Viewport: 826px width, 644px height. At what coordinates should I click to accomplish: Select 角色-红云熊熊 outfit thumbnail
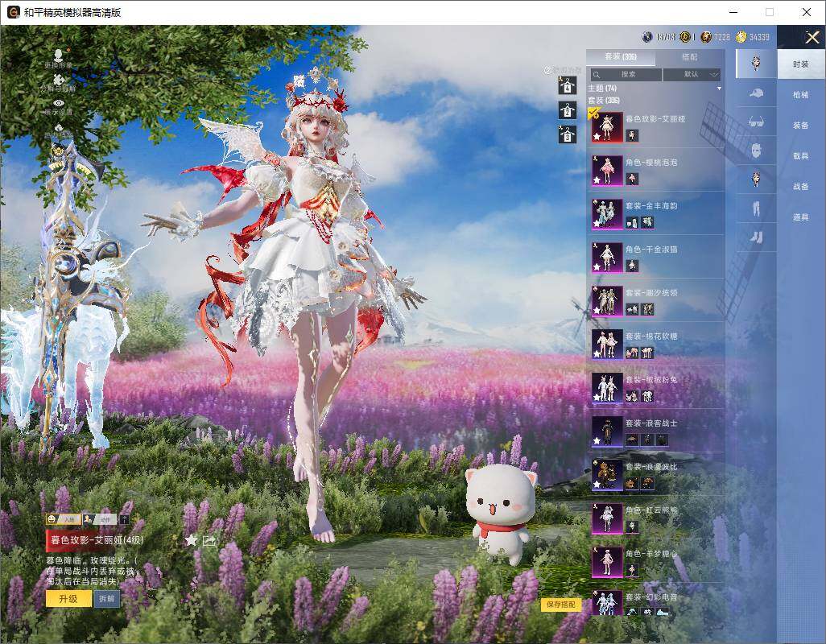click(x=607, y=518)
